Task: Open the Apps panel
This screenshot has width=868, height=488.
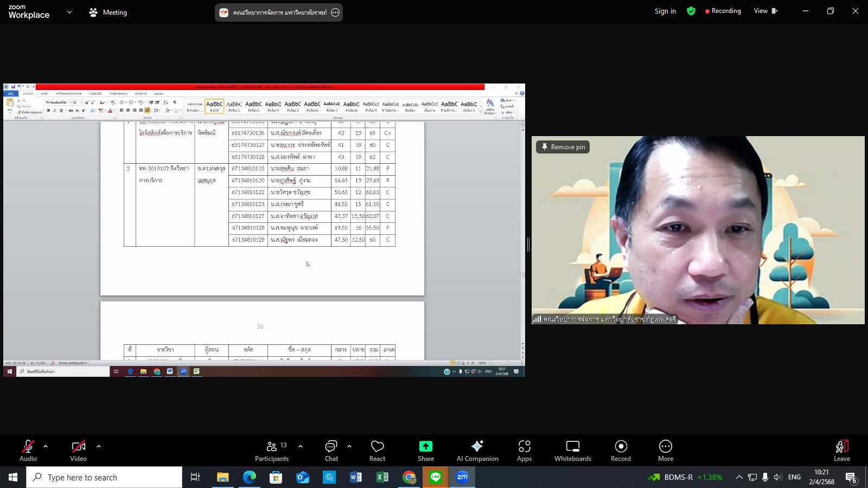Action: (524, 450)
